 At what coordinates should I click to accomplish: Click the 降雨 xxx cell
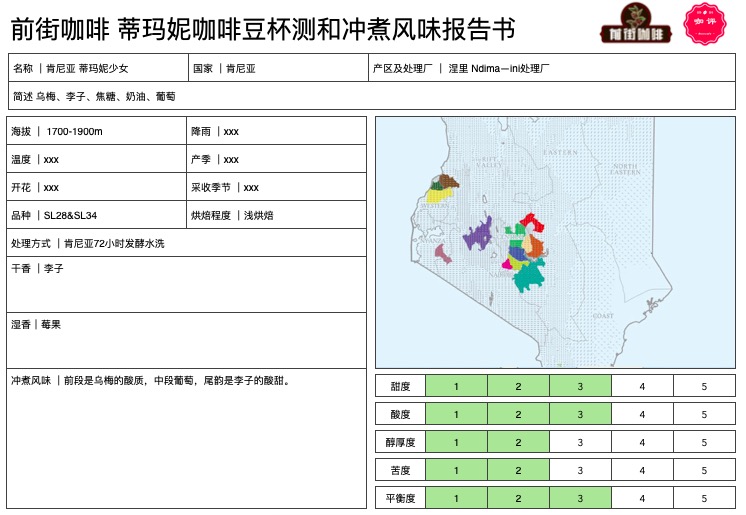click(x=276, y=131)
